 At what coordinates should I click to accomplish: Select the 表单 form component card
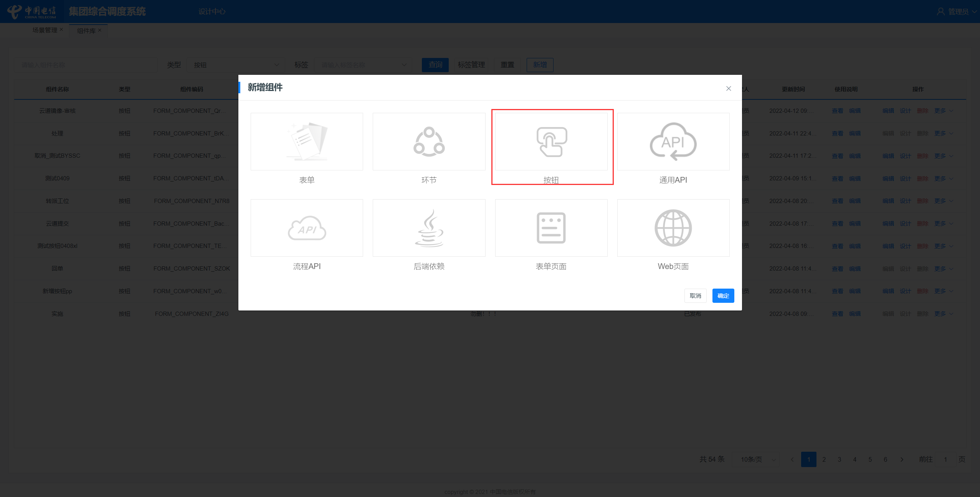pos(306,142)
